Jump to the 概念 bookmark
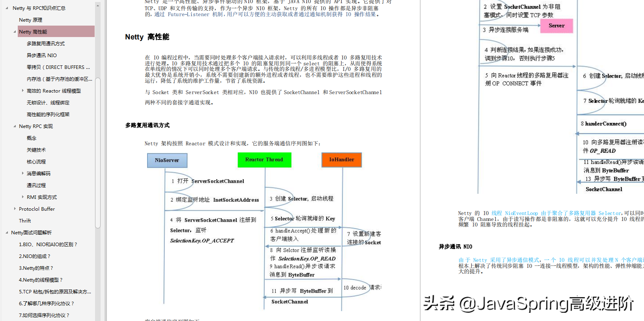This screenshot has height=321, width=644. (x=31, y=138)
